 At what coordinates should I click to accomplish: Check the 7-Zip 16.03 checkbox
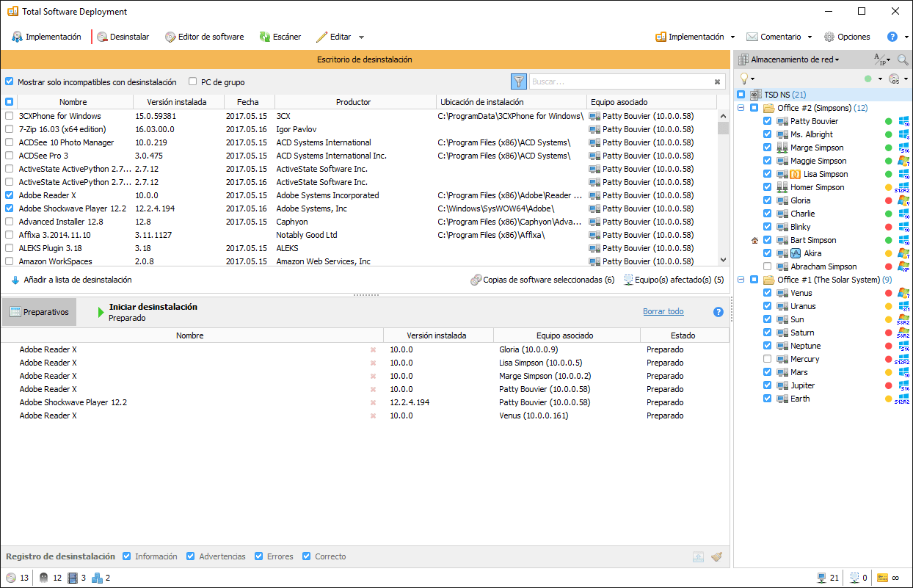(9, 129)
